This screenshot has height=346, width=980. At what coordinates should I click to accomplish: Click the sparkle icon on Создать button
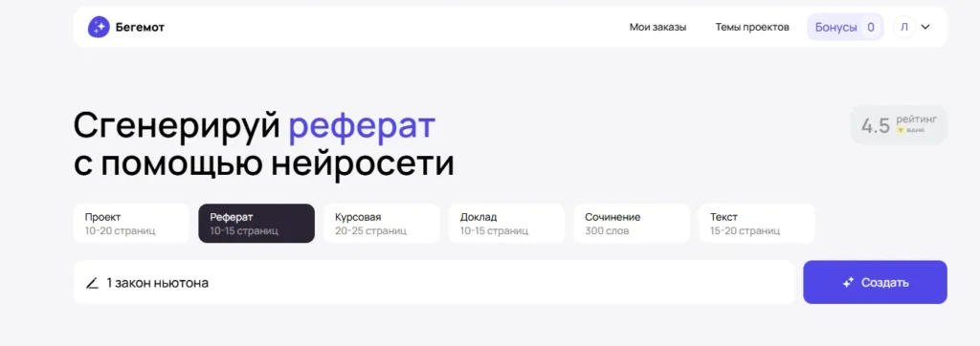pos(848,283)
